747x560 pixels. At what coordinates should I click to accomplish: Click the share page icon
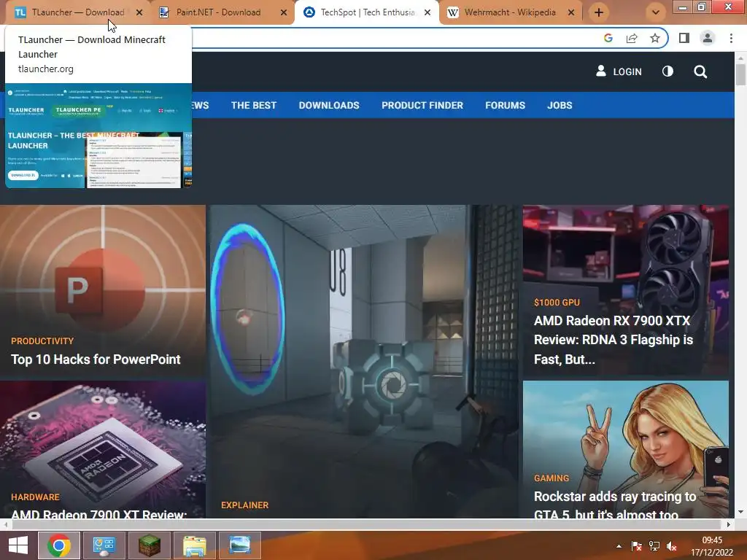pyautogui.click(x=632, y=38)
